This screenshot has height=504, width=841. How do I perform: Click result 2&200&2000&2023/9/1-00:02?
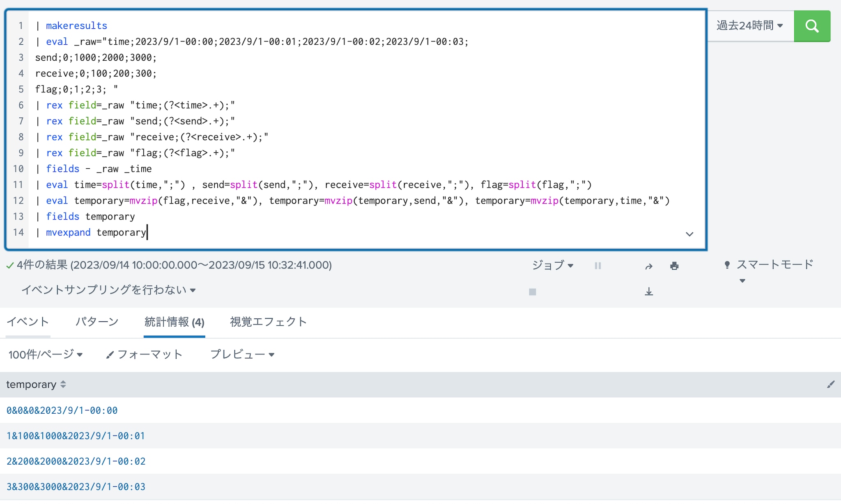[76, 461]
